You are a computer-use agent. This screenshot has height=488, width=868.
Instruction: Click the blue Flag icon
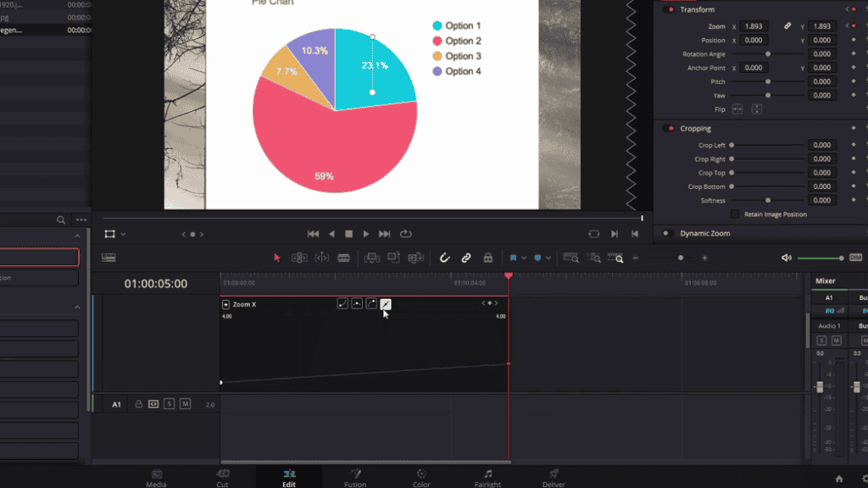[513, 258]
